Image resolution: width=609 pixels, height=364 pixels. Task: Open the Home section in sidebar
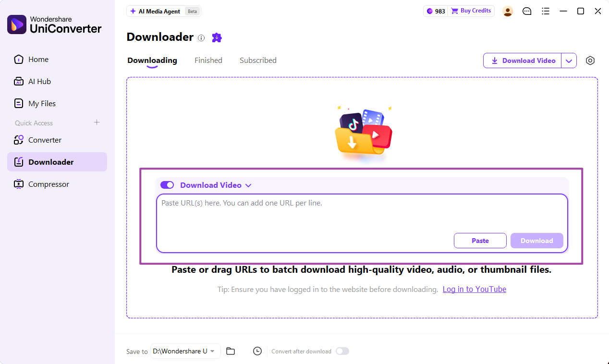point(57,60)
